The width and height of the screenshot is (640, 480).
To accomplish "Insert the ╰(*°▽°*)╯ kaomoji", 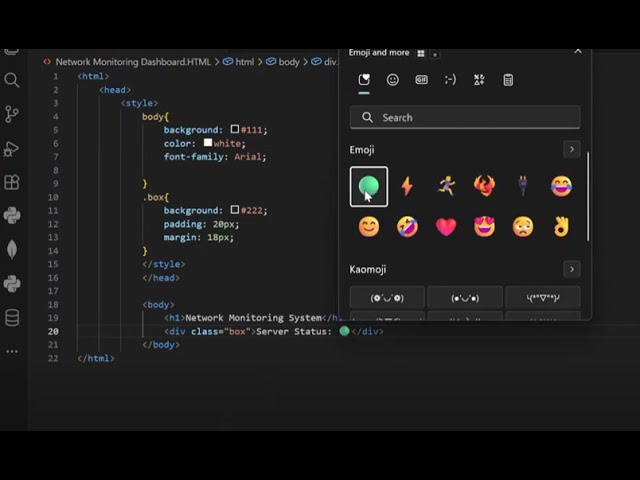I will pyautogui.click(x=543, y=298).
